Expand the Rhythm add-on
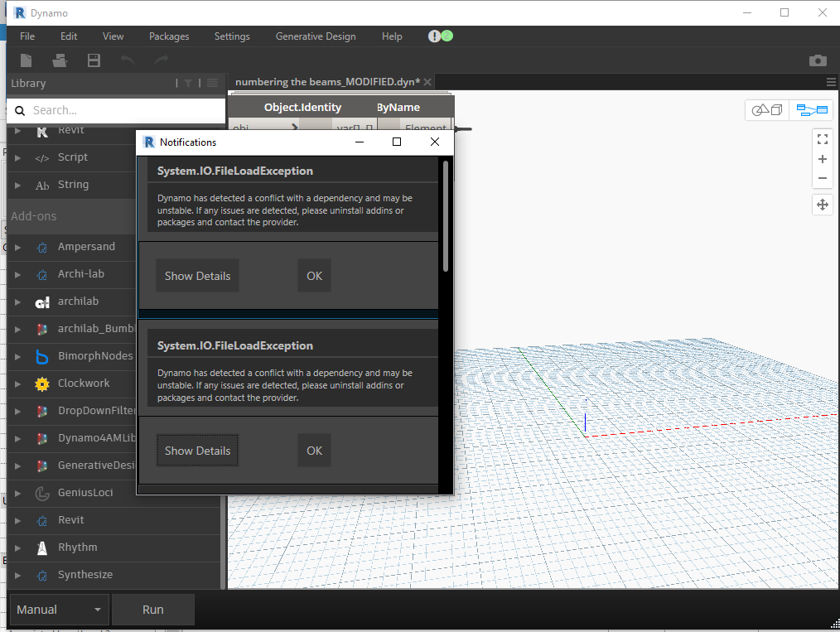The height and width of the screenshot is (632, 840). (17, 548)
